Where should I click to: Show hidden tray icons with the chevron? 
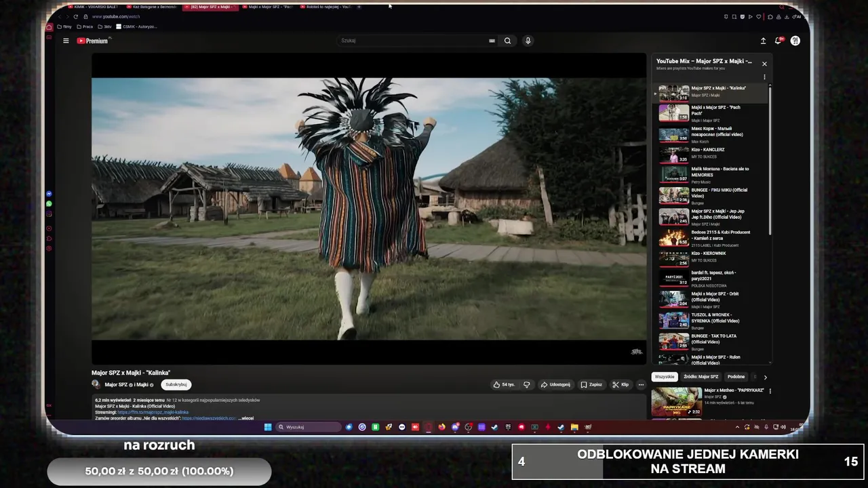(x=737, y=427)
